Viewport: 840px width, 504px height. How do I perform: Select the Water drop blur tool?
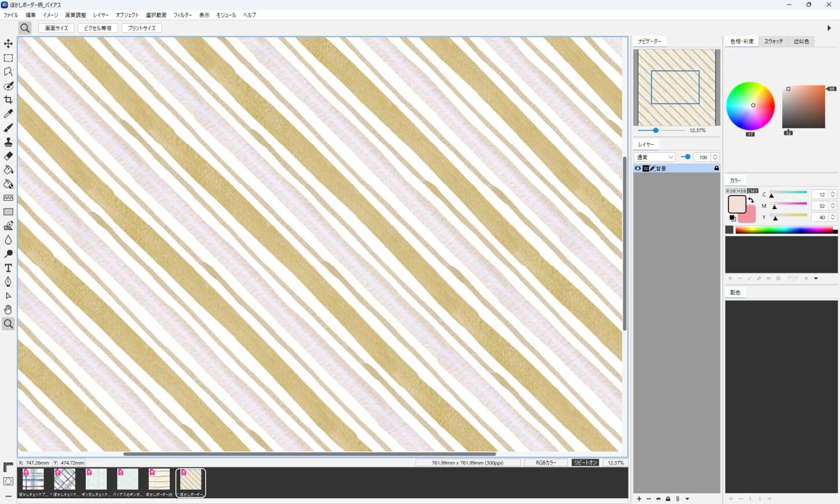pos(8,240)
